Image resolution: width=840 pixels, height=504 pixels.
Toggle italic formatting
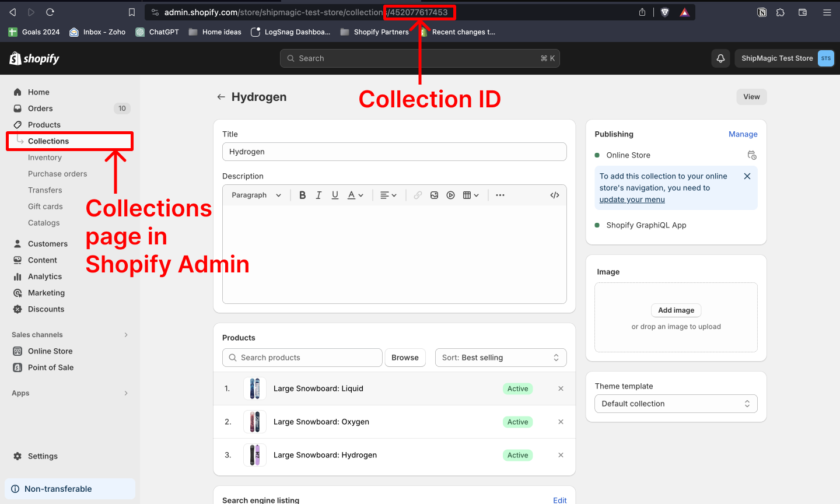coord(318,195)
